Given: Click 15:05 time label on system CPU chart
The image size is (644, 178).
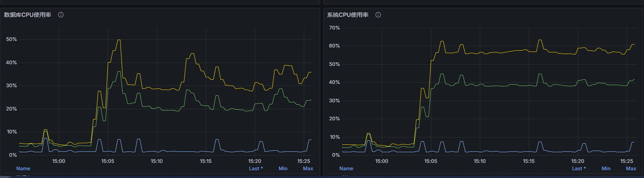Looking at the screenshot, I should pyautogui.click(x=431, y=161).
